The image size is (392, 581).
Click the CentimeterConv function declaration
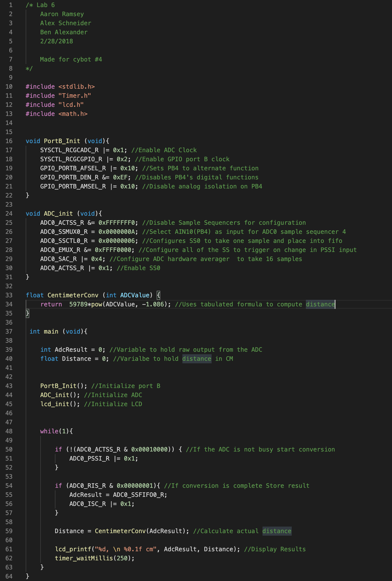[x=73, y=295]
